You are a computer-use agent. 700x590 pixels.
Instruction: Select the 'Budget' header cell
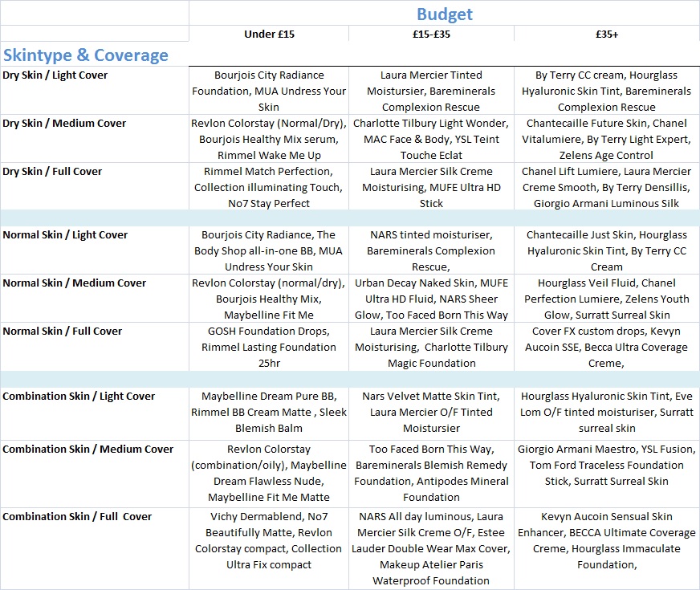[444, 14]
